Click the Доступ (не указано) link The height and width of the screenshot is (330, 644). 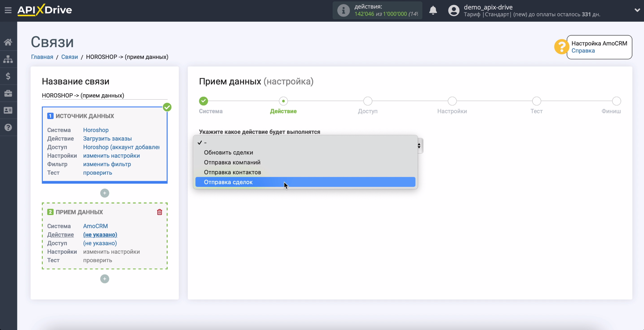click(x=100, y=243)
